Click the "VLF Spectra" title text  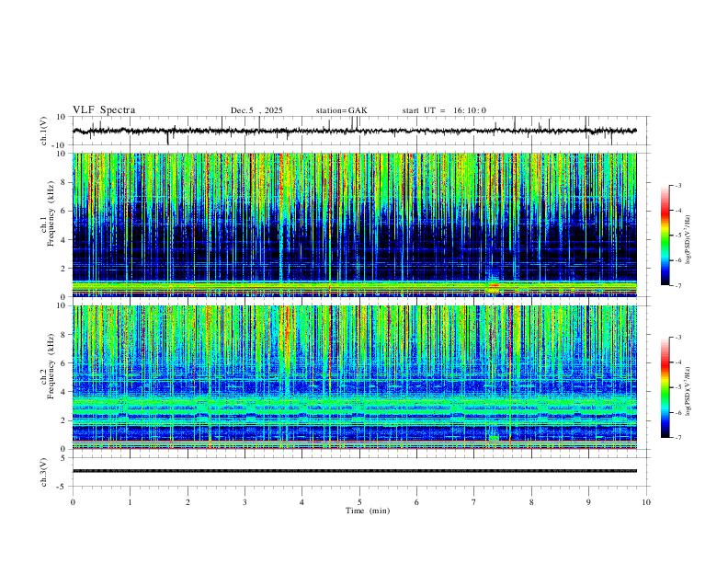pos(104,110)
